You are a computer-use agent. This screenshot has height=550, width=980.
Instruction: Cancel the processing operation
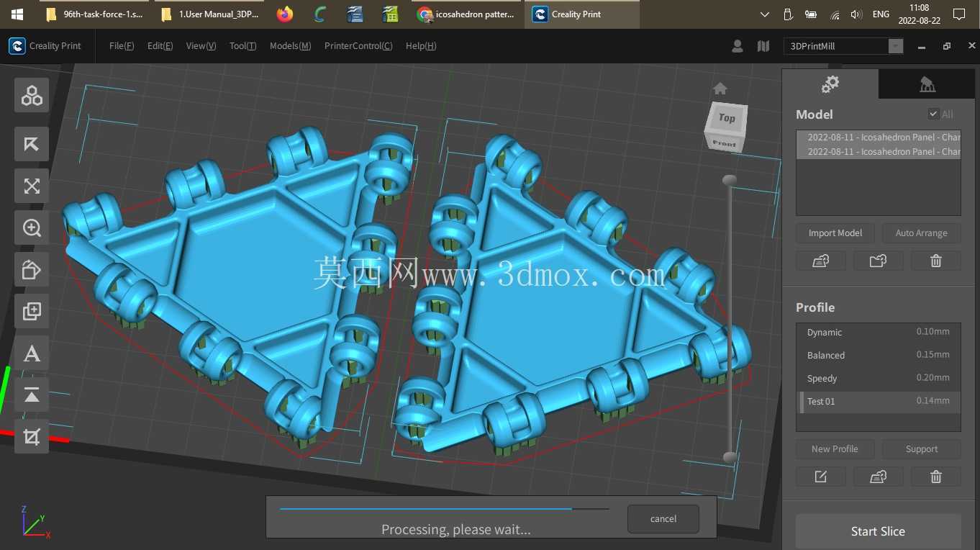pyautogui.click(x=663, y=518)
